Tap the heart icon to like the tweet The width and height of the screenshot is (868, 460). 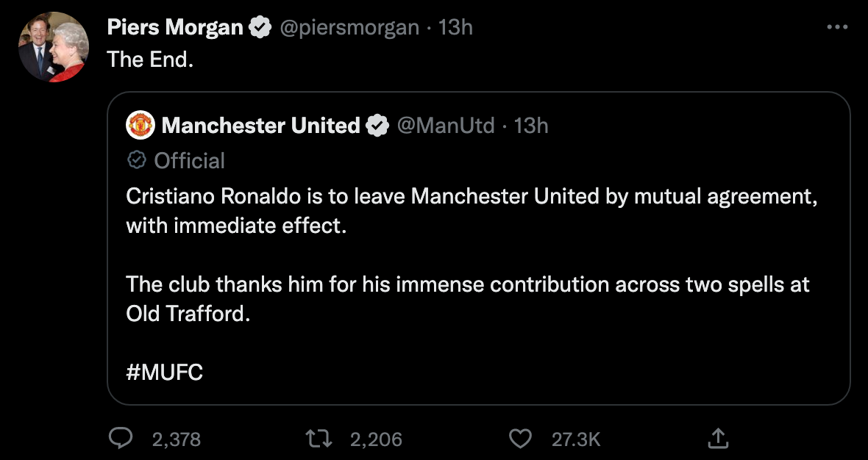[520, 439]
